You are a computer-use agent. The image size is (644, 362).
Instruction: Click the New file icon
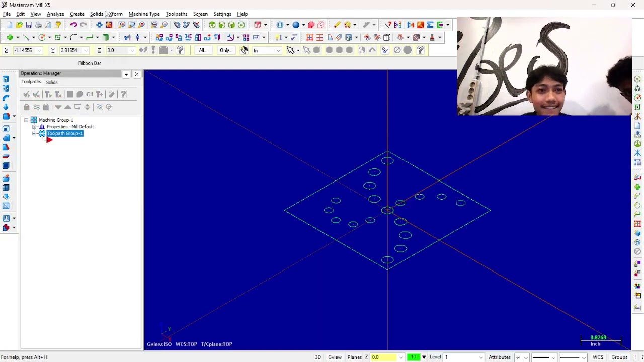(x=9, y=25)
